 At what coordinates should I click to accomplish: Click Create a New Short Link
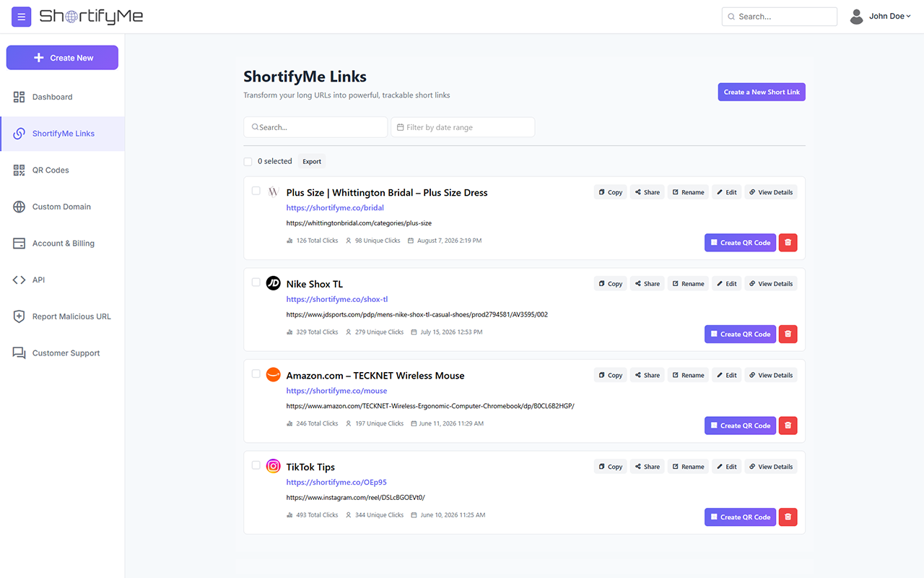(762, 92)
